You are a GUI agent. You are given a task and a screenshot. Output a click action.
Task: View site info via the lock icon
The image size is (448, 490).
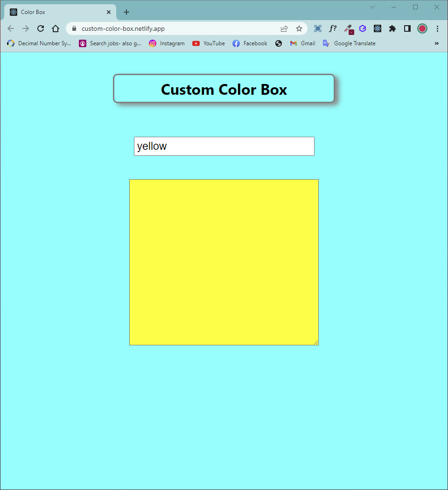[74, 28]
